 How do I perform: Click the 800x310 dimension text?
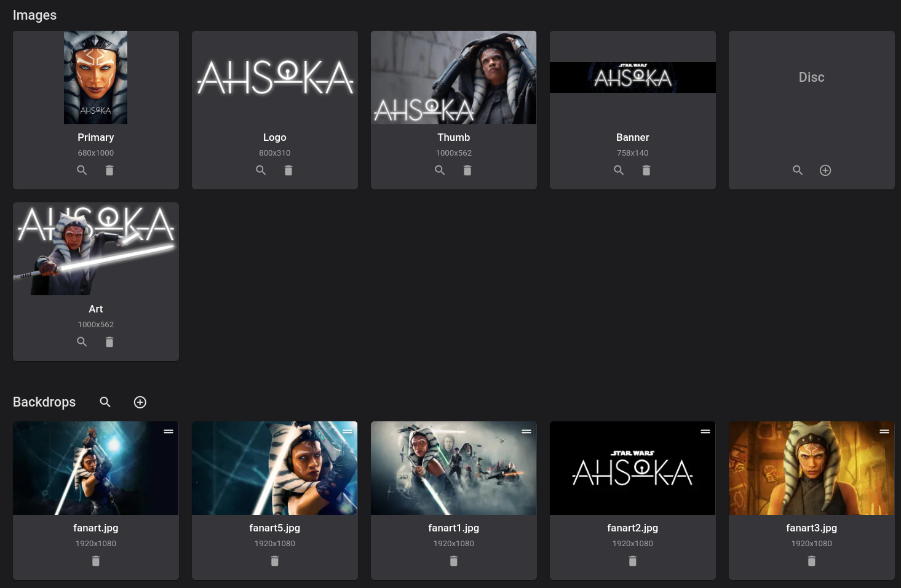275,153
